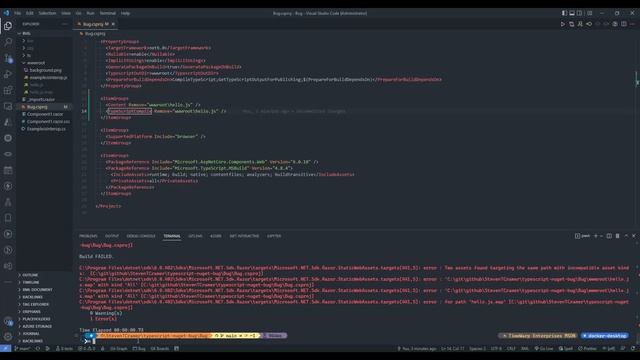Expand the TIMELINE section

click(31, 282)
